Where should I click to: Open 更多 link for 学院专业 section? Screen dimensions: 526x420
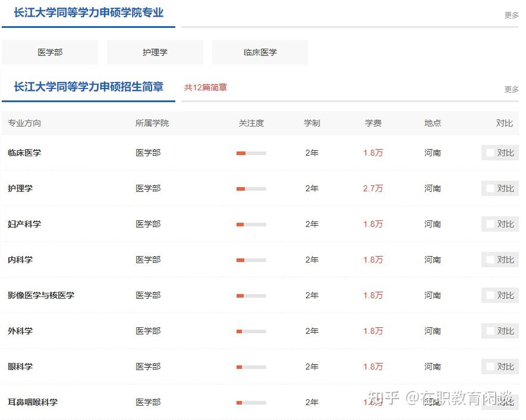coord(511,15)
